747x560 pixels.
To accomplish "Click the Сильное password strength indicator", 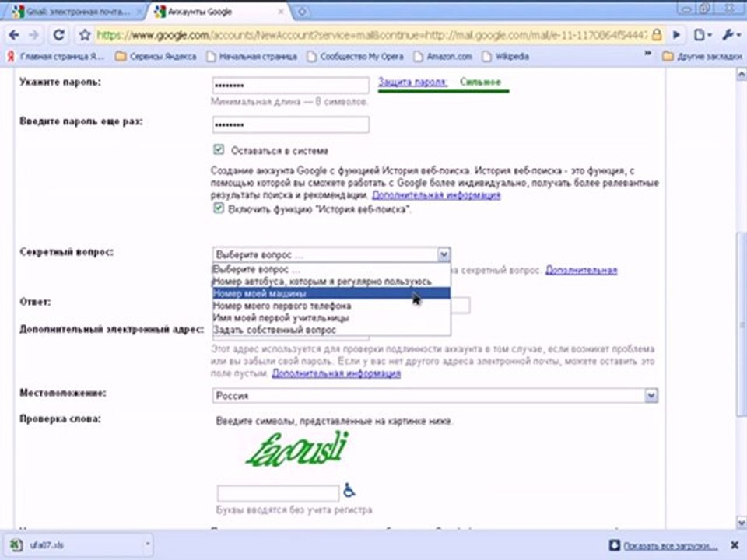I will coord(480,82).
